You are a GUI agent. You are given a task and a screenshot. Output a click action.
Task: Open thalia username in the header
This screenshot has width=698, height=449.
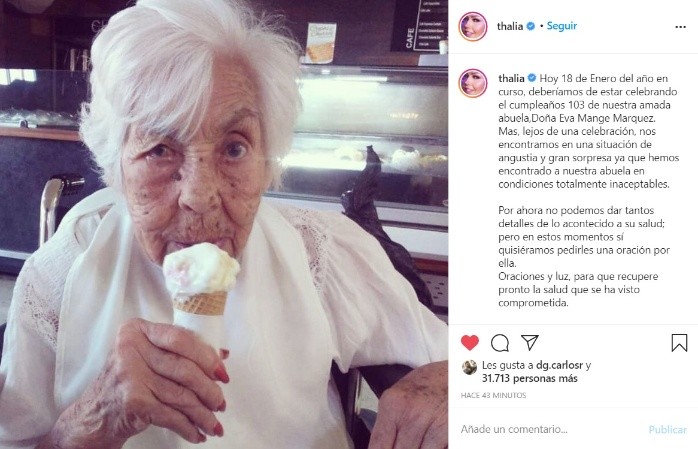tap(510, 26)
